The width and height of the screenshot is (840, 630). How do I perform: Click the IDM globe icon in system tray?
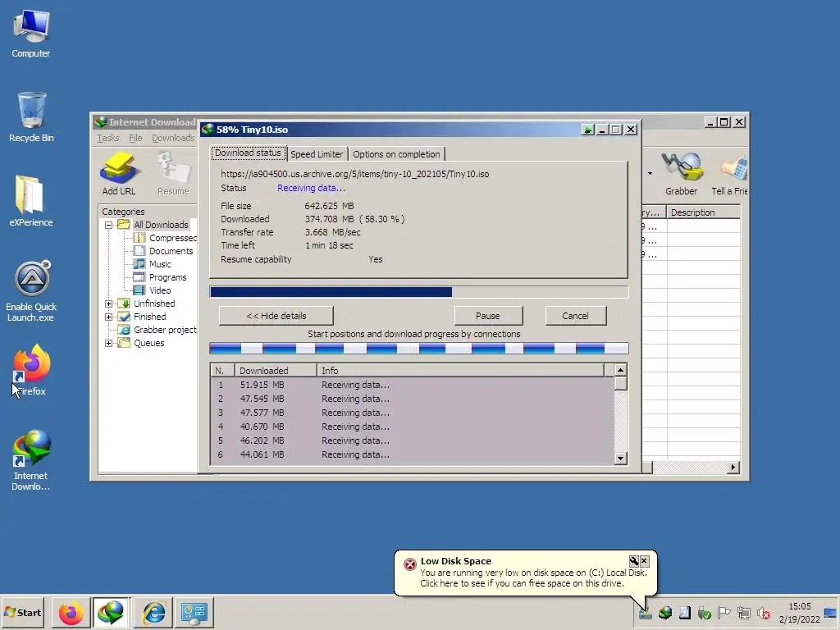[x=665, y=613]
